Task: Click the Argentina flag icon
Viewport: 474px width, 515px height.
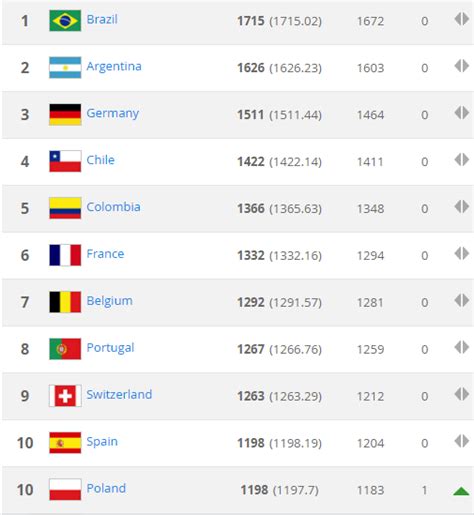Action: (x=65, y=68)
